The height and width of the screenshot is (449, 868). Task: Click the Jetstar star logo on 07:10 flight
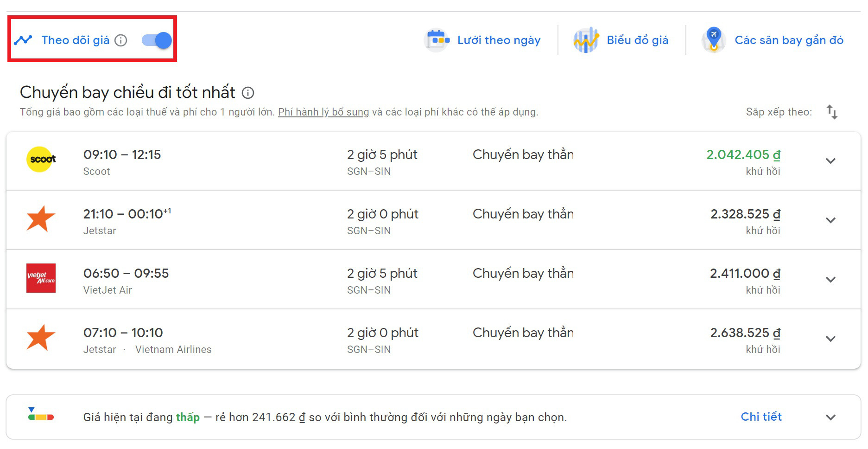(41, 337)
